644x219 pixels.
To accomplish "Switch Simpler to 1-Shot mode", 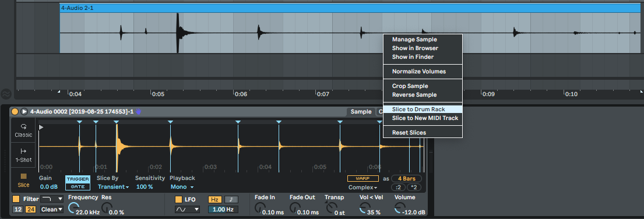I will coord(23,155).
